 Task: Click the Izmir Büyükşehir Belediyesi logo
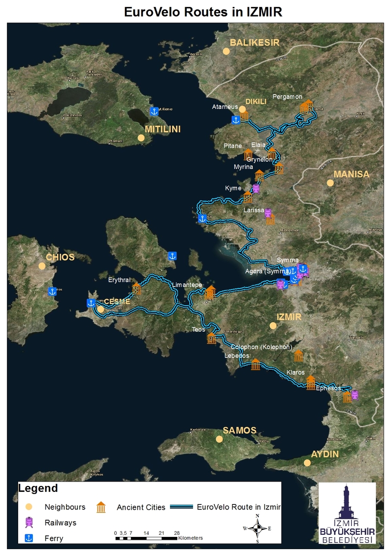click(x=347, y=513)
